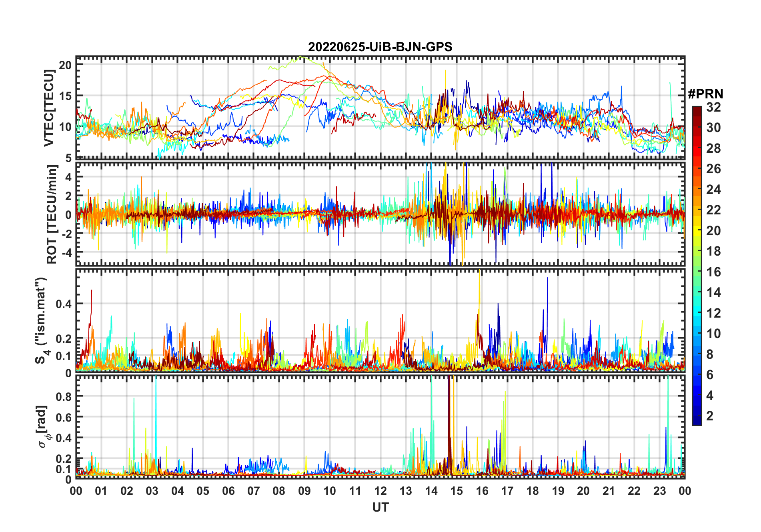
Task: Click colorbar tick label 10
Action: 713,334
